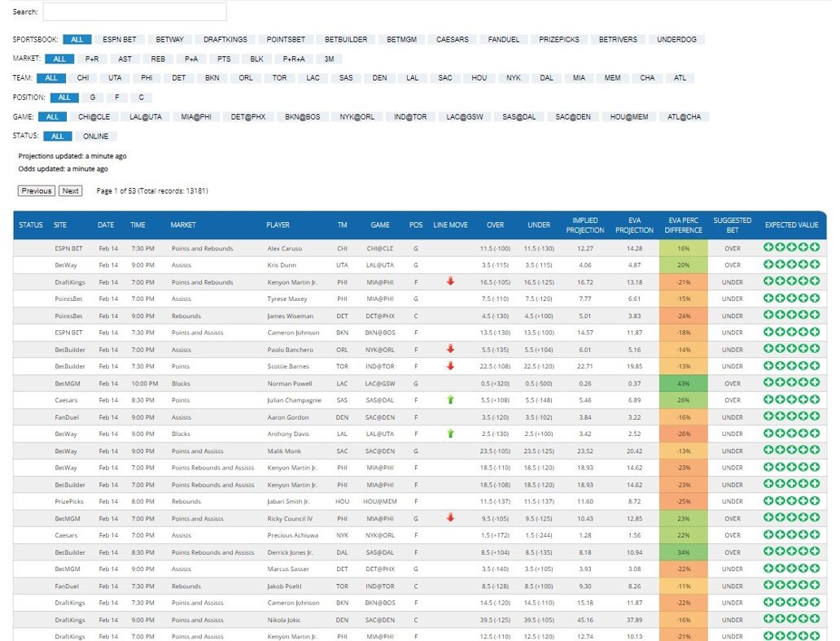The width and height of the screenshot is (840, 641).
Task: Click the 43% difference cell for Norman Powell
Action: tap(683, 383)
